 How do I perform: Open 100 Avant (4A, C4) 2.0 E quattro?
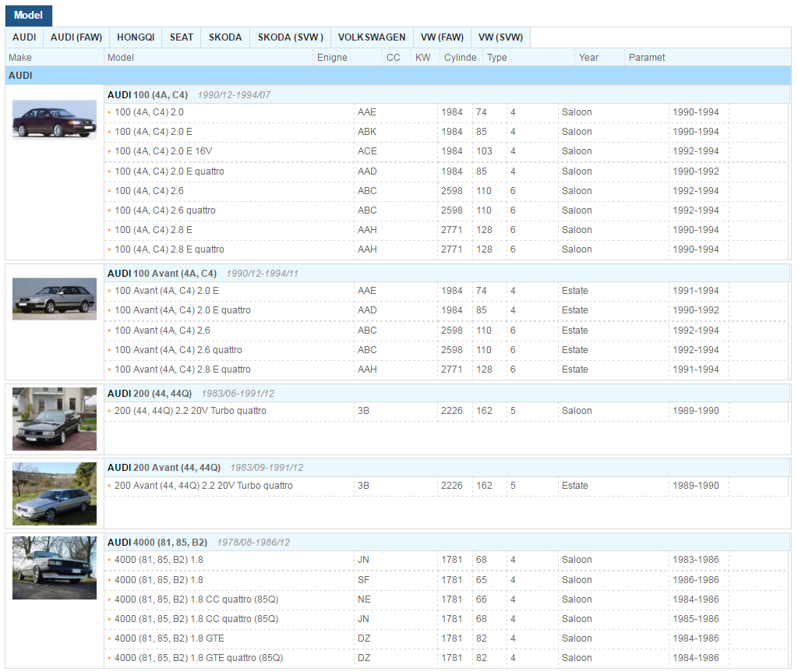click(x=182, y=310)
